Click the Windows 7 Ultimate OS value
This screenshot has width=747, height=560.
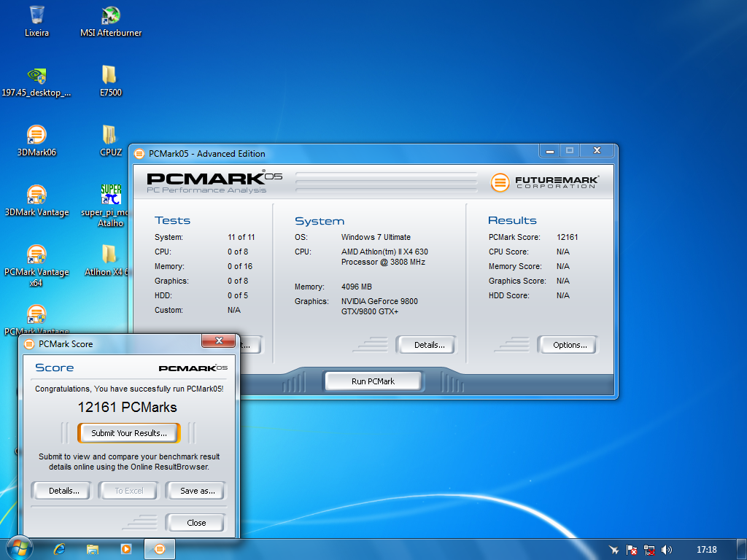pos(376,237)
